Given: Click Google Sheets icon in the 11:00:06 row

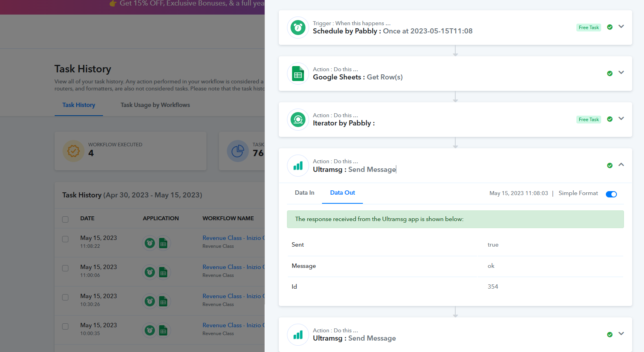Looking at the screenshot, I should 163,273.
